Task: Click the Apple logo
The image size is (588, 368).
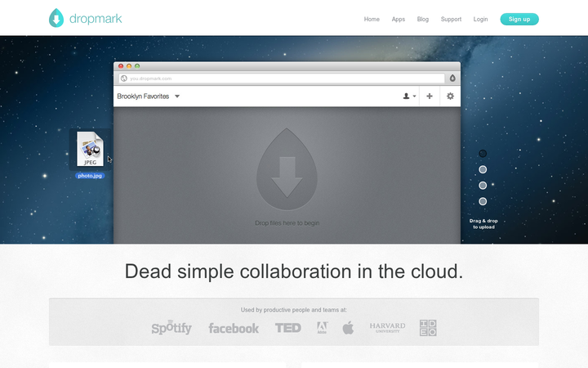Action: click(348, 328)
